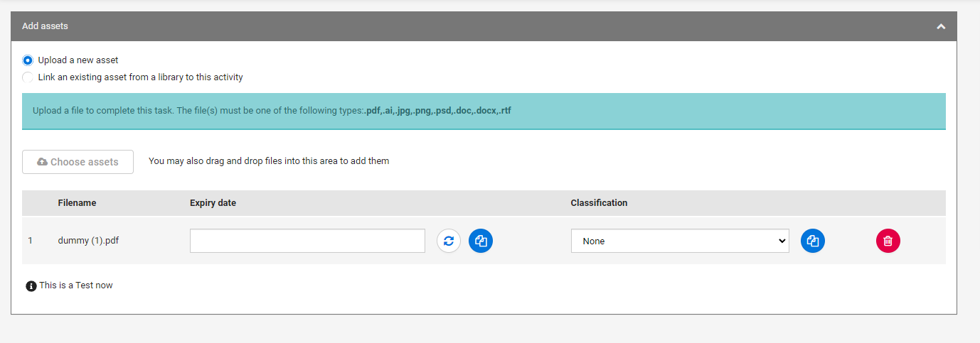Screen dimensions: 980x343
Task: Select the Upload a new asset radio button
Action: 28,60
